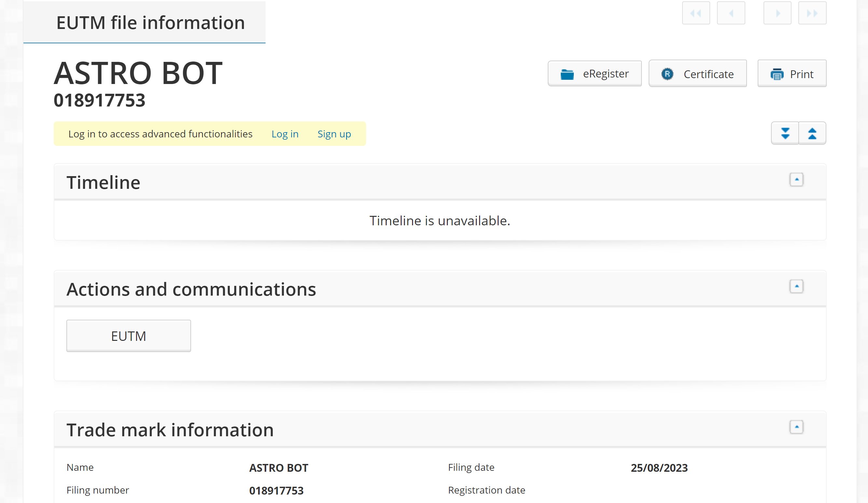
Task: Open the trademark Certificate
Action: (x=697, y=73)
